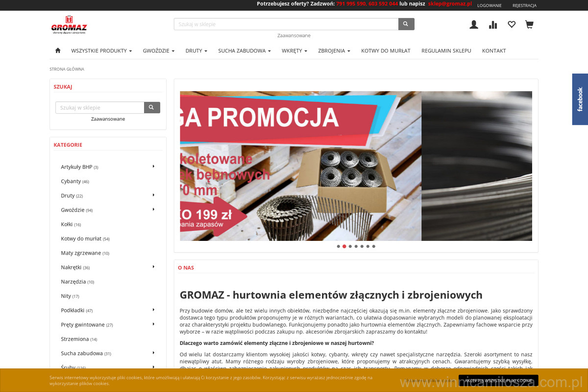The image size is (588, 392).
Task: Select the last carousel slide dot
Action: point(373,246)
